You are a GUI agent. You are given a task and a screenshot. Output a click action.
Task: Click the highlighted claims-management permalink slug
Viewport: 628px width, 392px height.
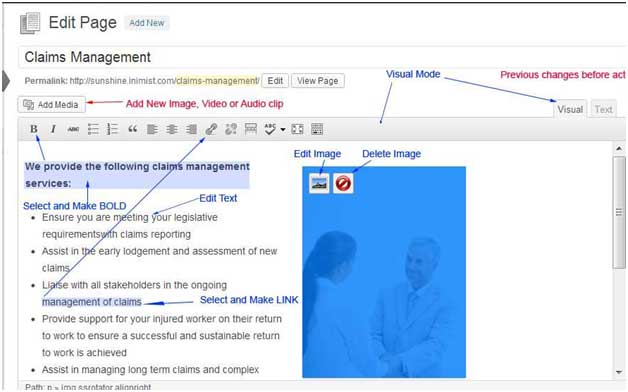click(217, 81)
